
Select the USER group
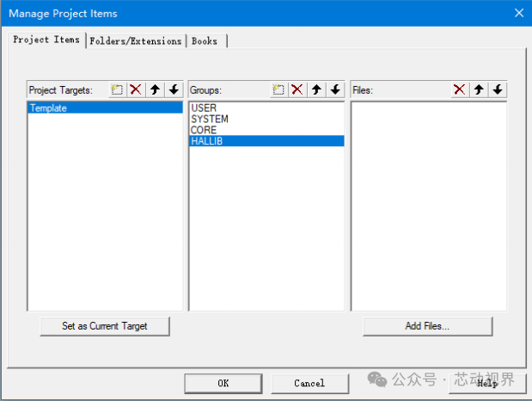[x=266, y=108]
